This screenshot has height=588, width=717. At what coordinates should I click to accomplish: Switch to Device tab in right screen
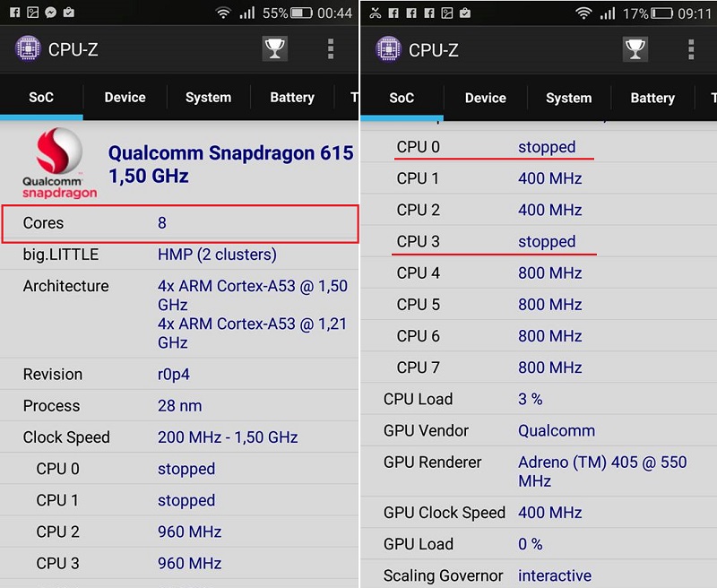pos(485,98)
